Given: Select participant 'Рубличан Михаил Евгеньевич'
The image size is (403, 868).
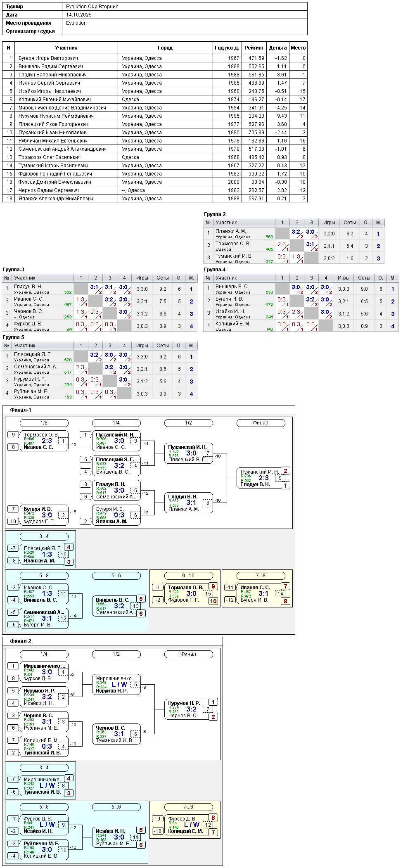Looking at the screenshot, I should click(53, 141).
